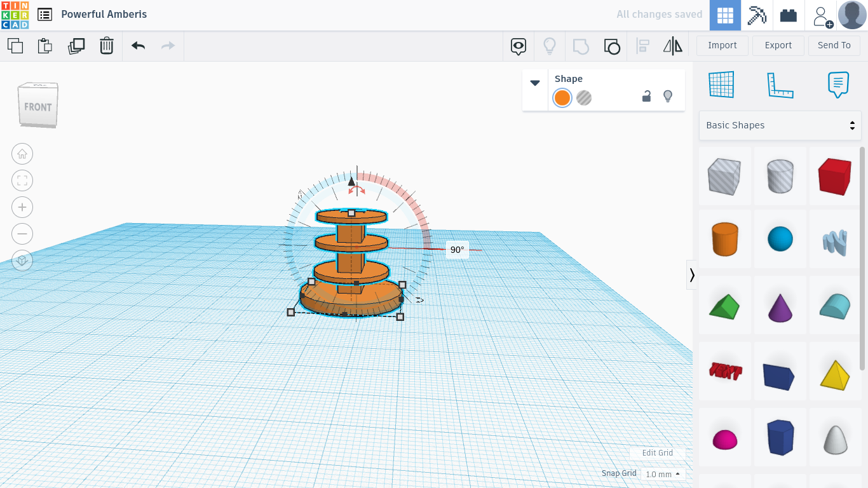Screen dimensions: 868x488
Task: Click the Show All lightbulb in toolbar
Action: (550, 46)
